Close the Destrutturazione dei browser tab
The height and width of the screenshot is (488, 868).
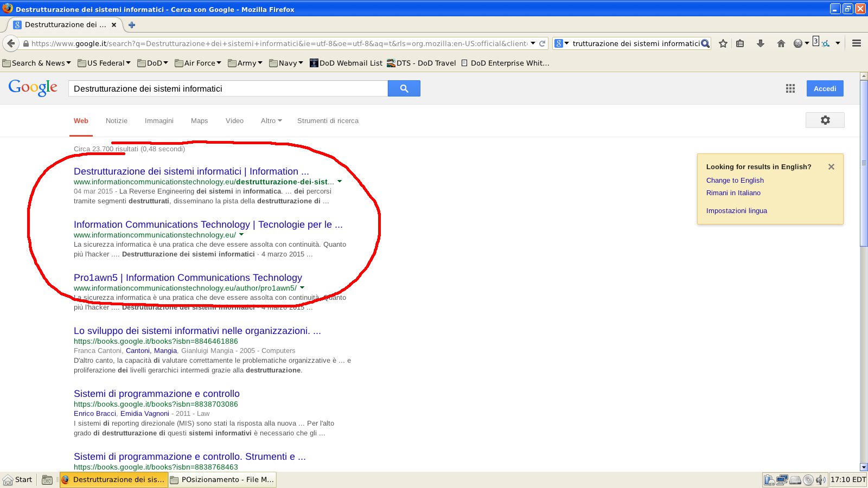(114, 24)
